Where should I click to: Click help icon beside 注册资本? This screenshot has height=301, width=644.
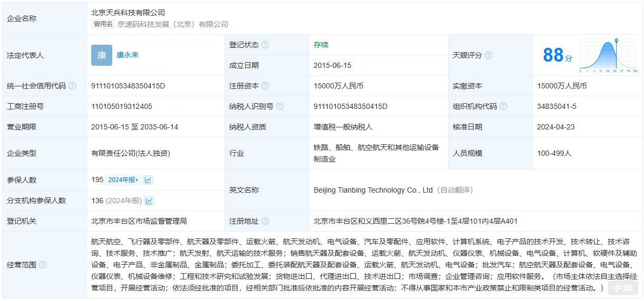(265, 86)
